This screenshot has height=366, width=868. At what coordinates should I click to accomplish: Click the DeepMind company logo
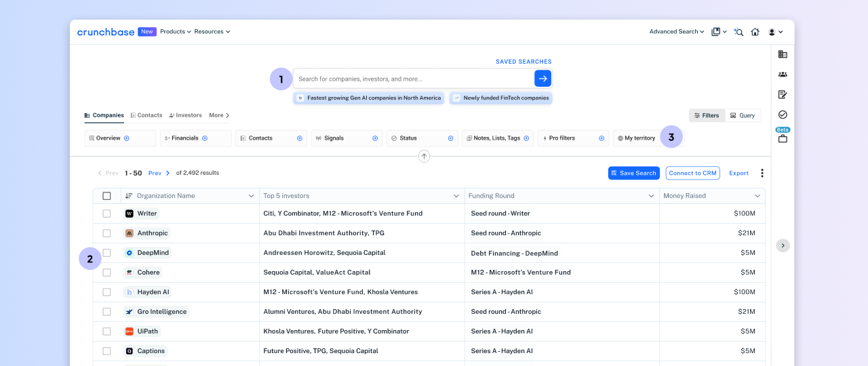(x=130, y=253)
